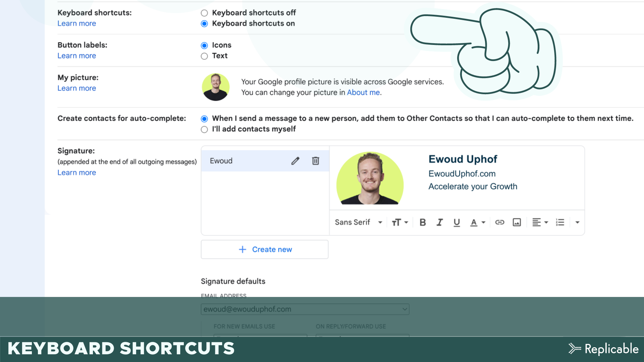The image size is (644, 362).
Task: Toggle bold formatting in signature editor
Action: click(x=423, y=222)
